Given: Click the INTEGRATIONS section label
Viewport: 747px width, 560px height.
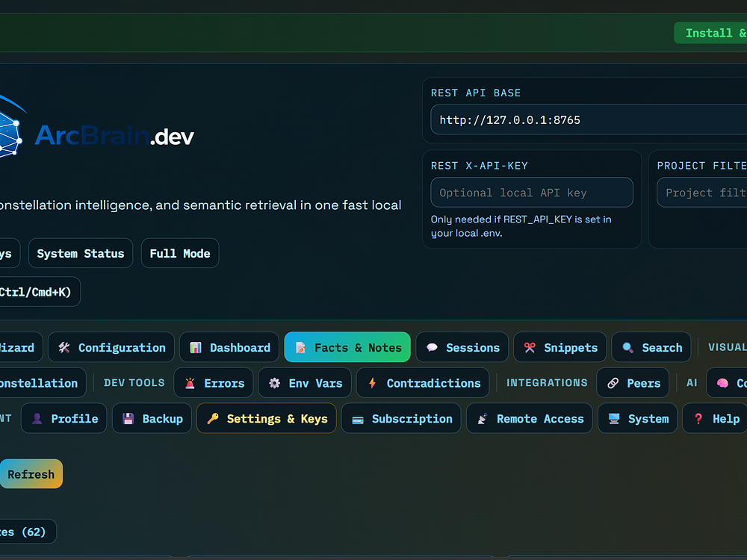Looking at the screenshot, I should point(547,383).
